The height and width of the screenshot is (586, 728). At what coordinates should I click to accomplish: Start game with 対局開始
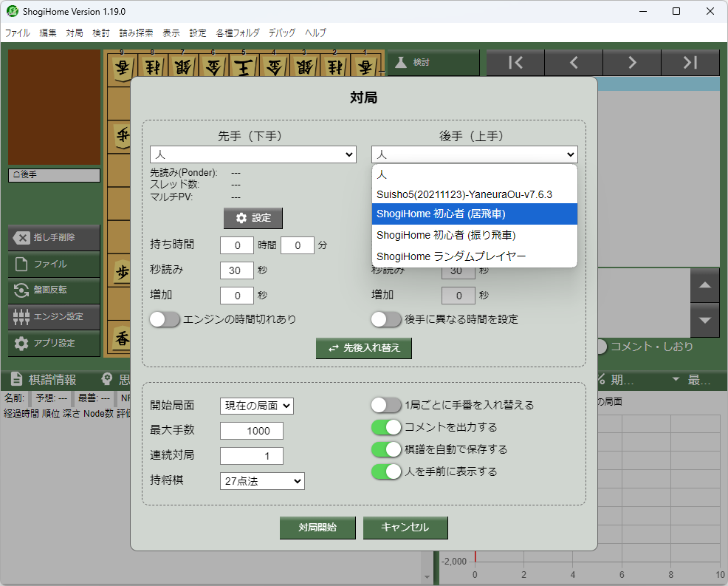pyautogui.click(x=317, y=528)
